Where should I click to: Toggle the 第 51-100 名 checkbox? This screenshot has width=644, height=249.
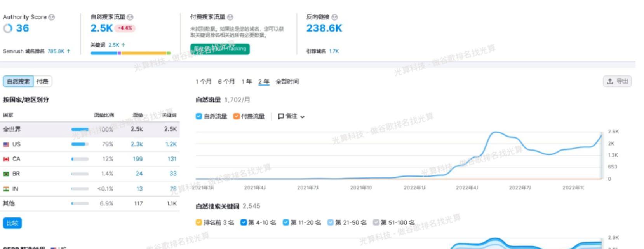(x=376, y=223)
